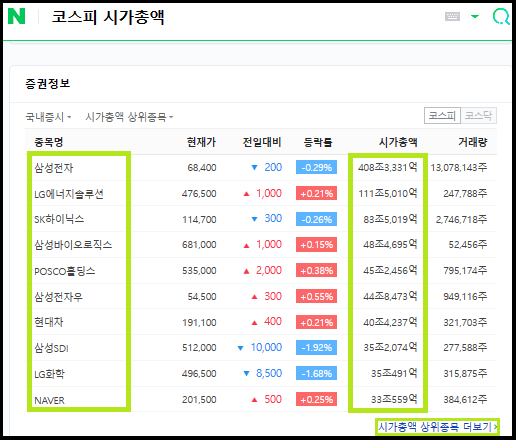The image size is (516, 440).
Task: Switch to the 코스피 tab
Action: [442, 116]
